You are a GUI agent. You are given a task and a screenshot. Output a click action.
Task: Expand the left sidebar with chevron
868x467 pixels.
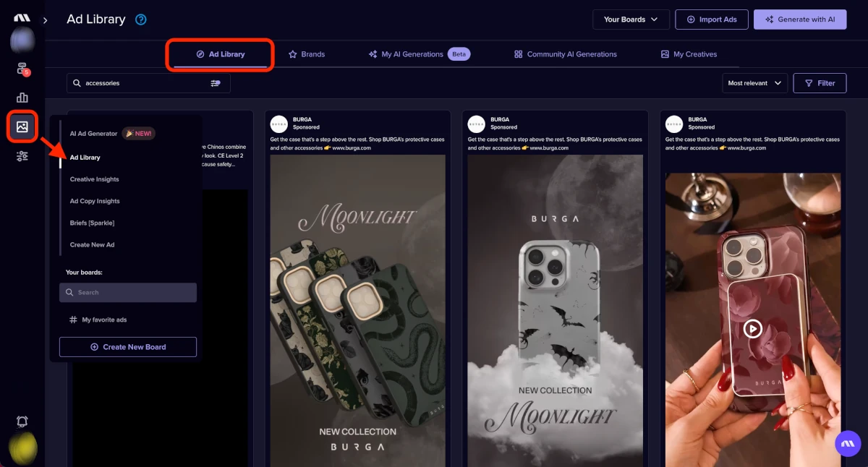pos(45,20)
